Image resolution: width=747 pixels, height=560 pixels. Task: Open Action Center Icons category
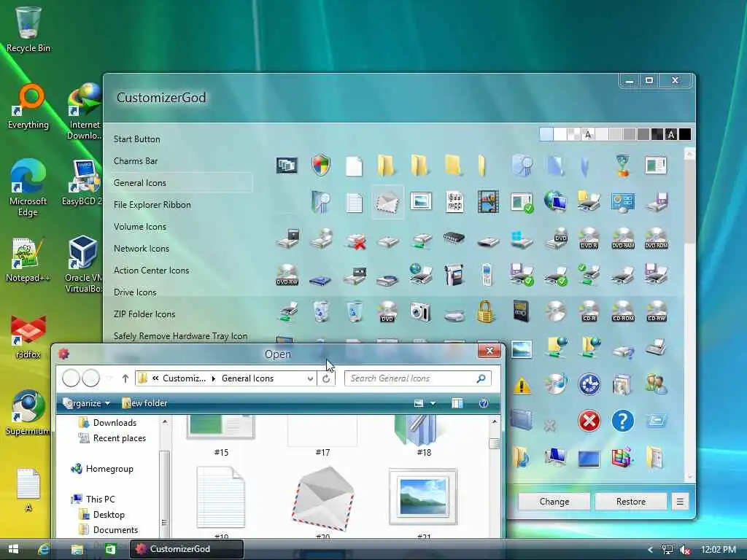click(x=151, y=271)
